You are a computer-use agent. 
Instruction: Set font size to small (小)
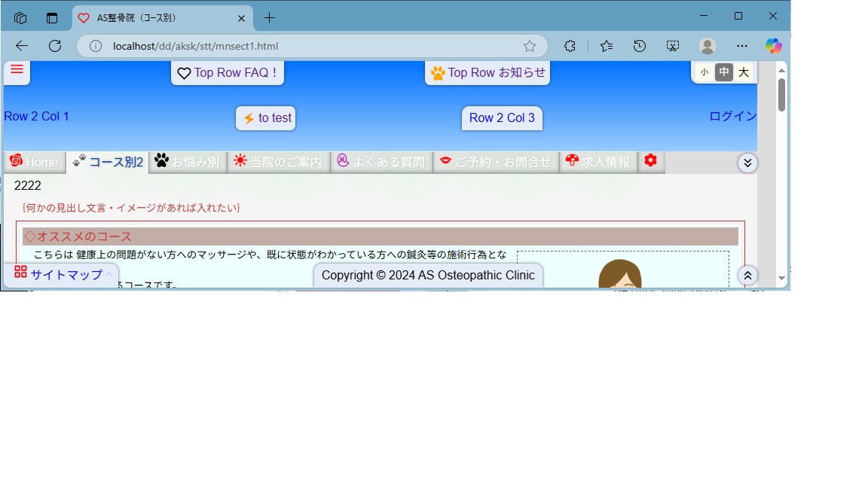(x=704, y=72)
